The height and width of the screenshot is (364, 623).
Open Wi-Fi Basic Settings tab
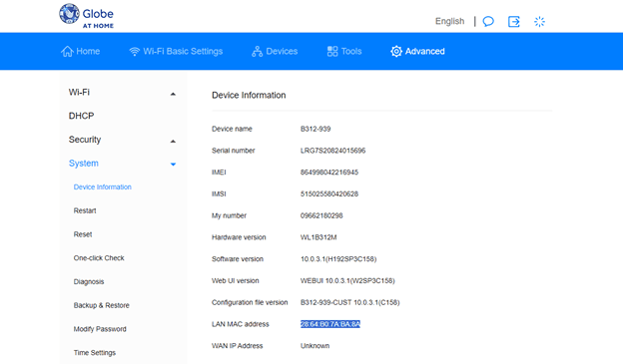click(176, 51)
